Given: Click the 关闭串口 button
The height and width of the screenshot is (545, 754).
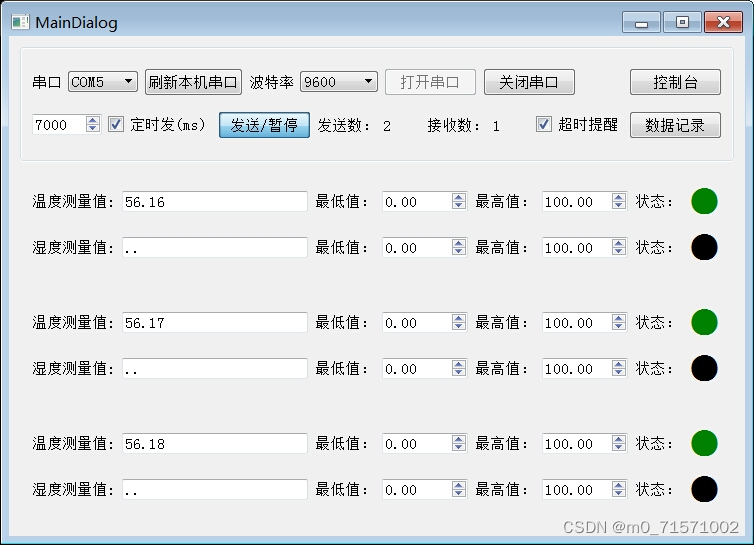Looking at the screenshot, I should tap(529, 82).
